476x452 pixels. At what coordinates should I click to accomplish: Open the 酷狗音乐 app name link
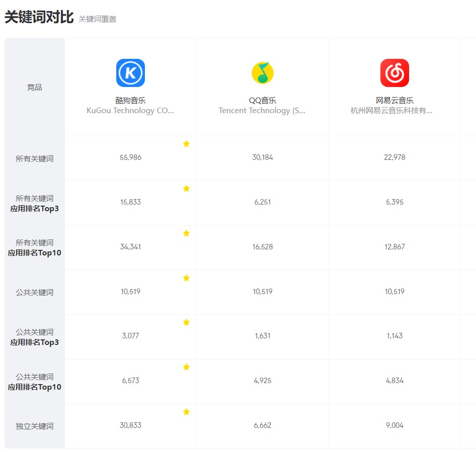pyautogui.click(x=130, y=100)
